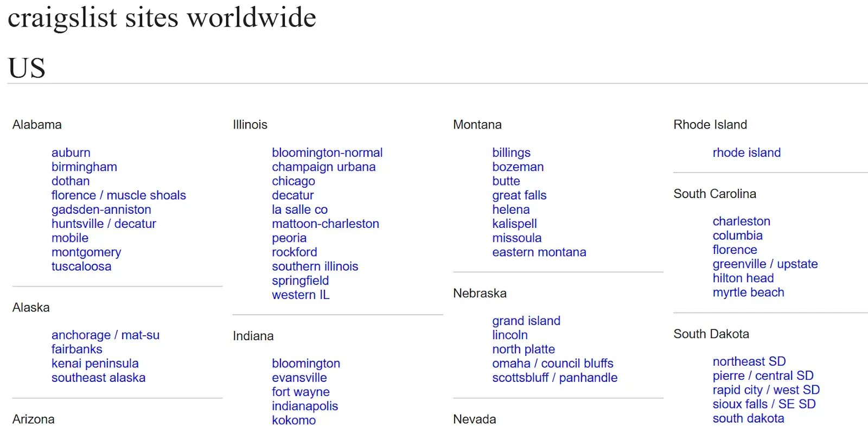The width and height of the screenshot is (868, 427).
Task: Click fort wayne under Indiana
Action: [301, 392]
